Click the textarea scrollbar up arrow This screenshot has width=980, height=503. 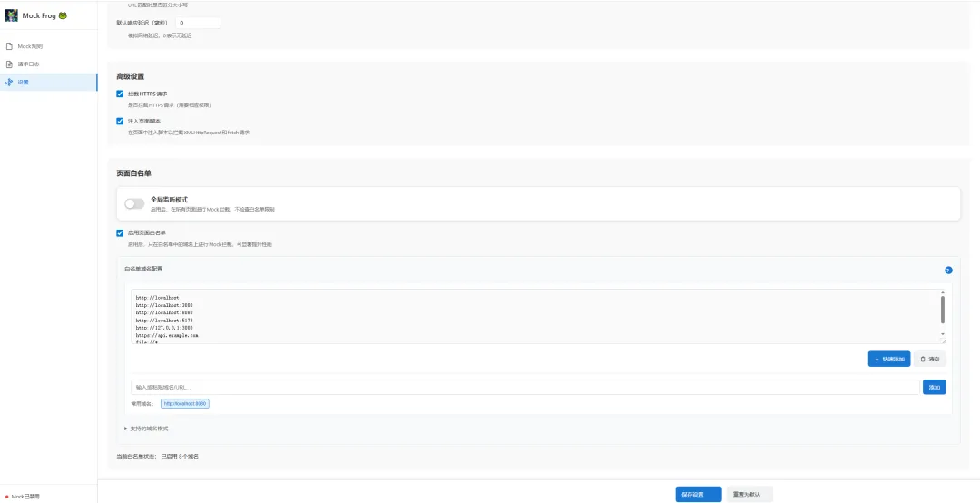[943, 292]
